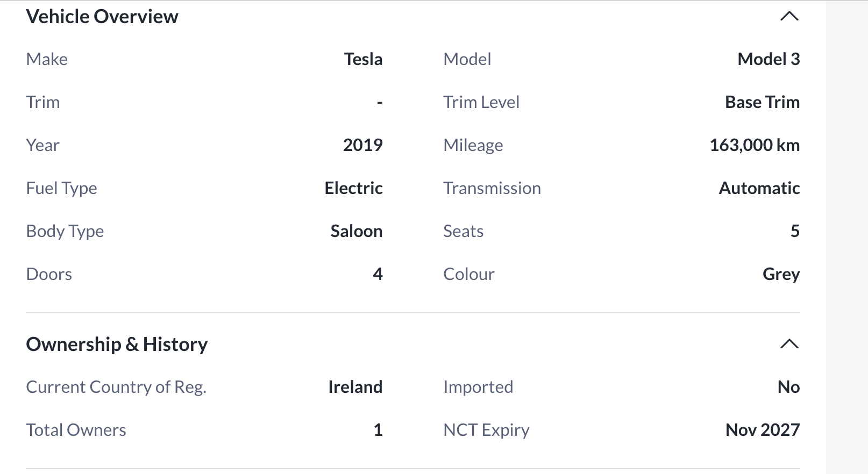Viewport: 868px width, 474px height.
Task: Select the Nov 2027 NCT expiry value
Action: click(x=763, y=430)
